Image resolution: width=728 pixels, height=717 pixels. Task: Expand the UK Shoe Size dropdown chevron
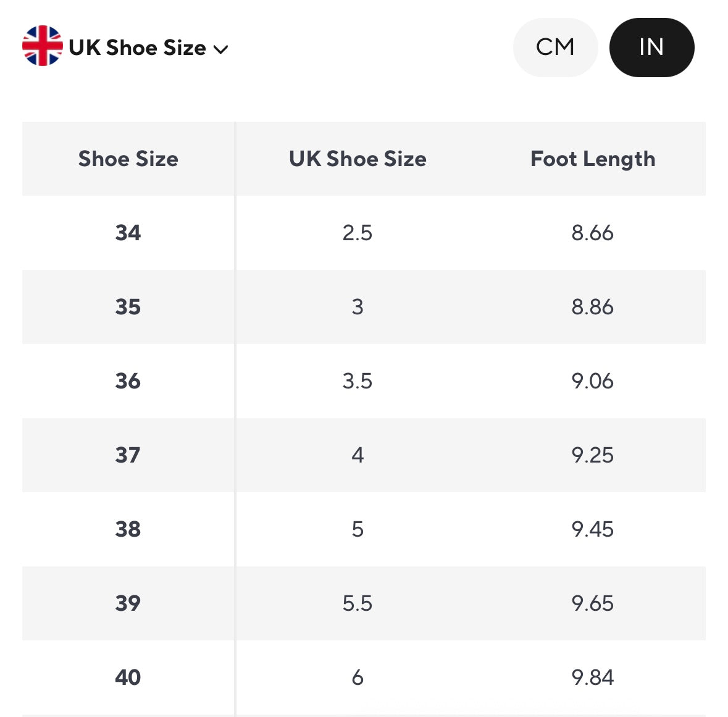point(220,49)
